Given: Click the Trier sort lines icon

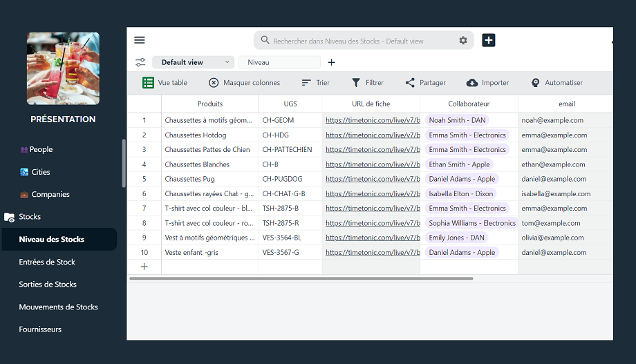Looking at the screenshot, I should tap(306, 83).
